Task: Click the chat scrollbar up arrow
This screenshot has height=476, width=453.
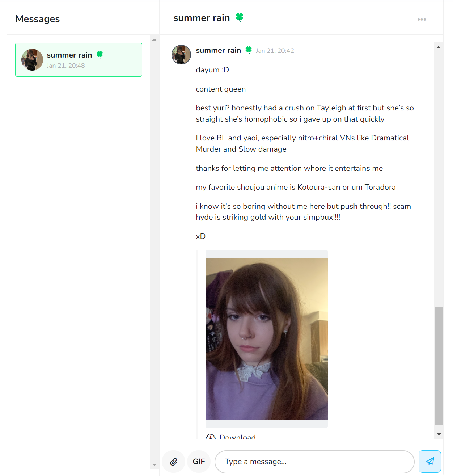Action: pos(439,47)
